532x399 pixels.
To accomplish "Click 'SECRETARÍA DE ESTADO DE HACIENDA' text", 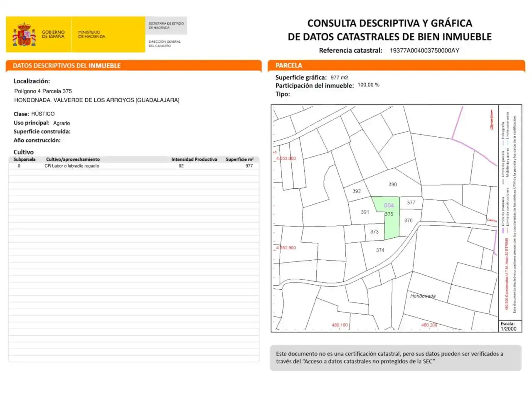I will (x=166, y=25).
